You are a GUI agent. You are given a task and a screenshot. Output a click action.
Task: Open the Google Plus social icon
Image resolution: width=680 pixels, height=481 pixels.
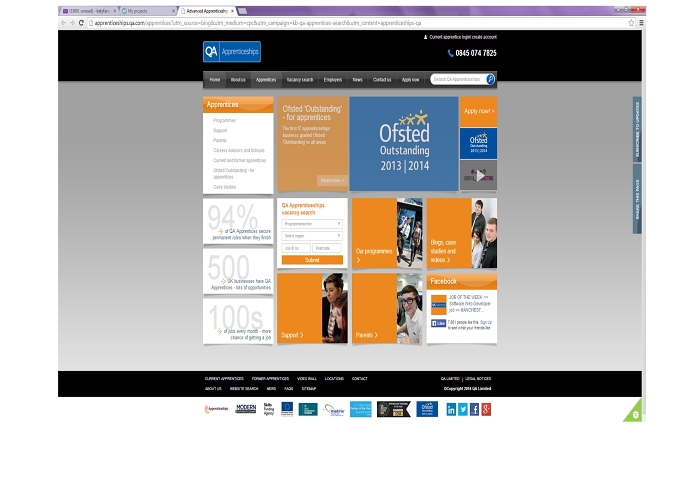486,409
